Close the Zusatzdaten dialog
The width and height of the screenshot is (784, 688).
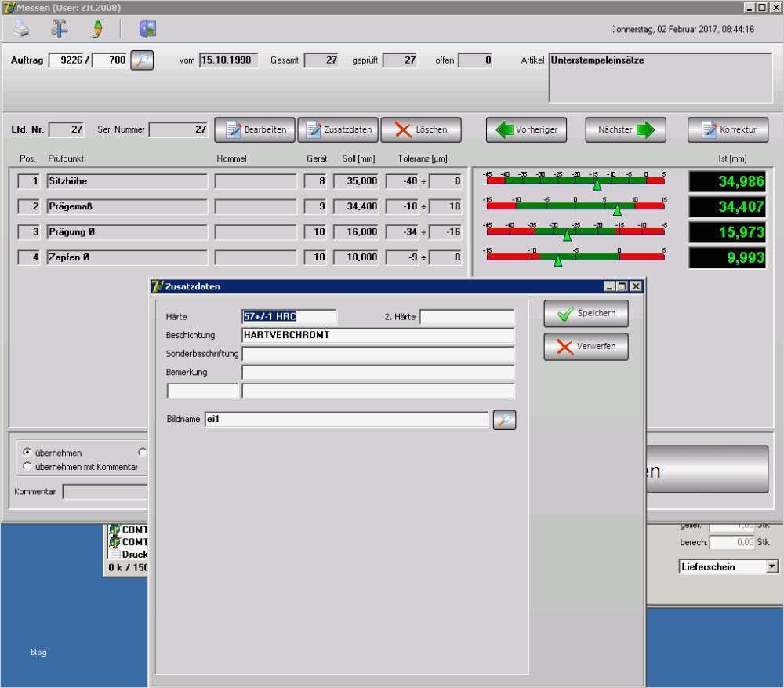pos(636,286)
